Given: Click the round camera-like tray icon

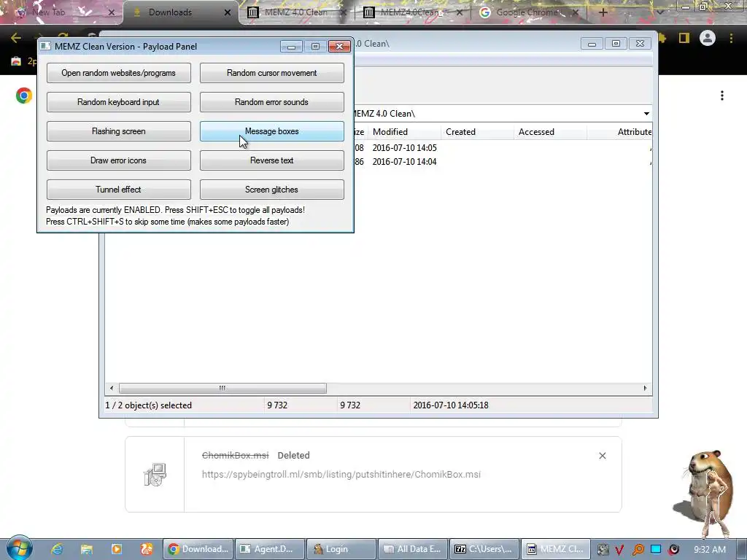Looking at the screenshot, I should coord(673,550).
